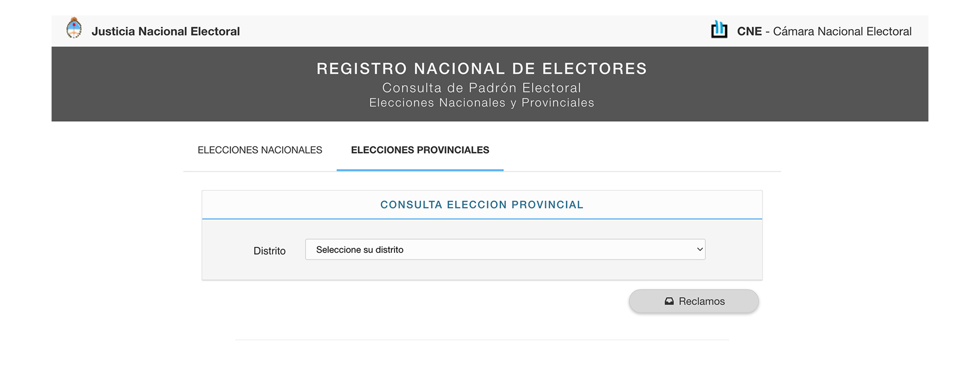Image resolution: width=980 pixels, height=372 pixels.
Task: Switch to the Elecciones Nacionales tab
Action: (x=260, y=150)
